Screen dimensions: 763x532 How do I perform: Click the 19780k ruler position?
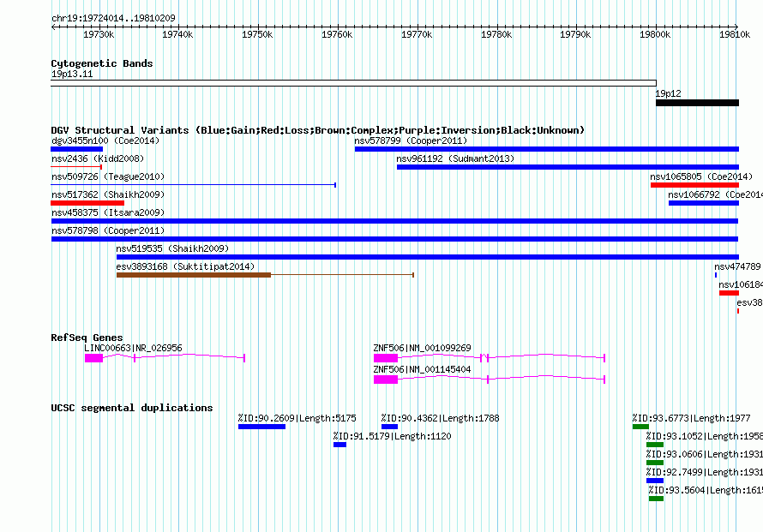coord(496,35)
